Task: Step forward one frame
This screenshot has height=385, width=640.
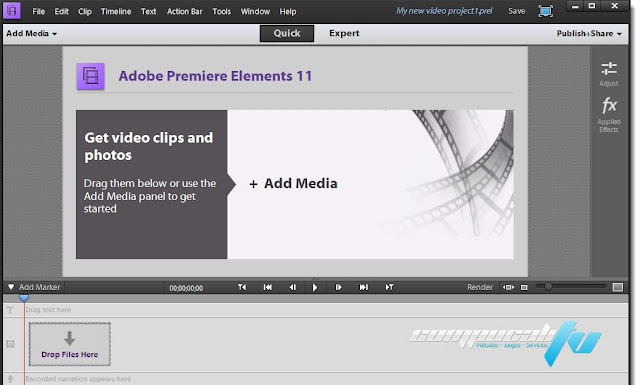Action: pos(338,287)
